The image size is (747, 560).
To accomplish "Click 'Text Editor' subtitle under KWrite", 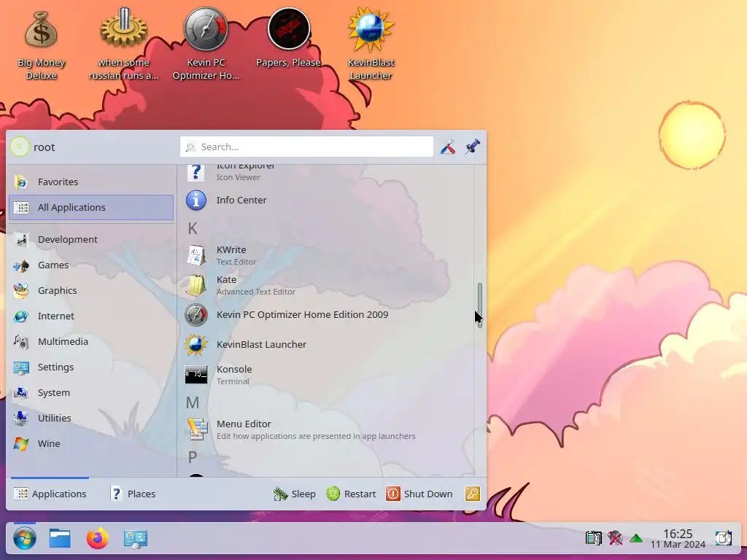I will point(236,262).
